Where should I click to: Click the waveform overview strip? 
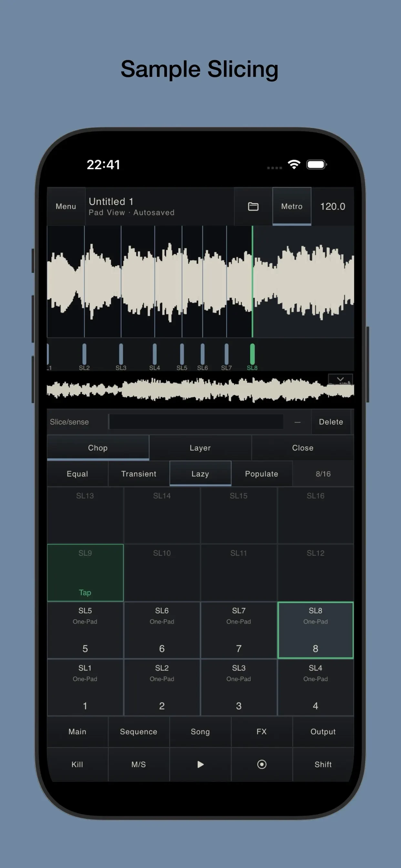tap(200, 389)
